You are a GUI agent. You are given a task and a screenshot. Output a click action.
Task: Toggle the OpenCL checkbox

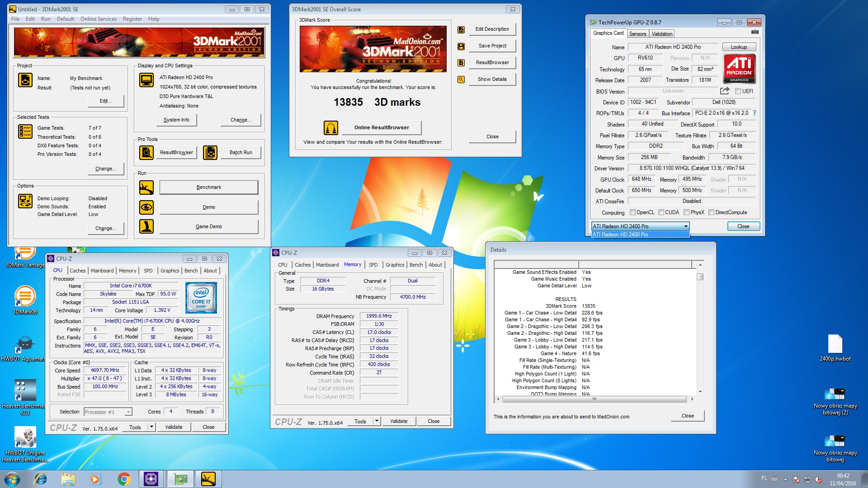633,212
